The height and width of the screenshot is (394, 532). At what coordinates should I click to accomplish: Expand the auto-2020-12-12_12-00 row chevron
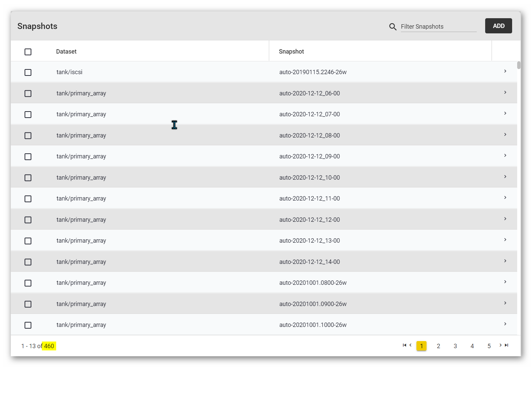click(x=505, y=219)
